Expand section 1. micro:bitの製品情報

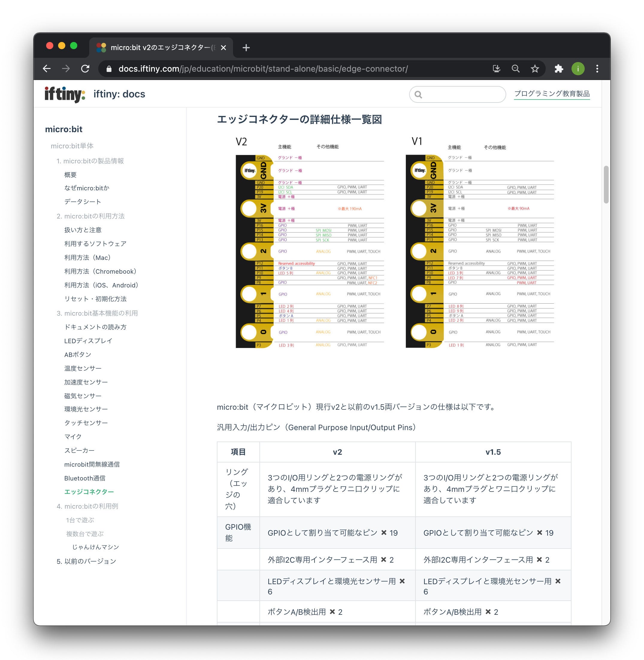click(x=90, y=161)
